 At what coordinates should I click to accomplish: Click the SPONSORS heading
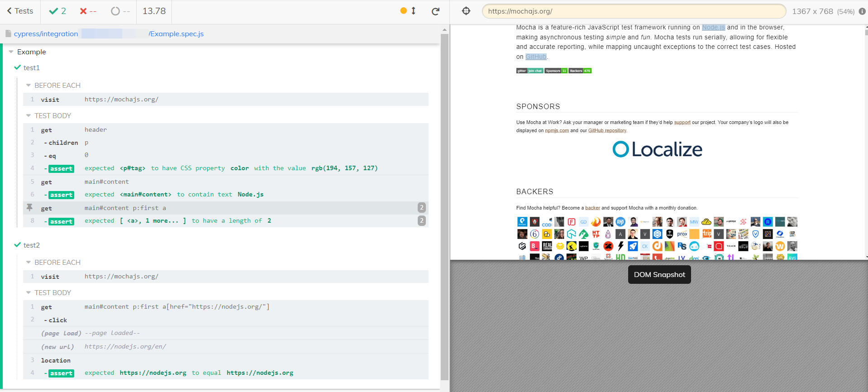tap(538, 107)
